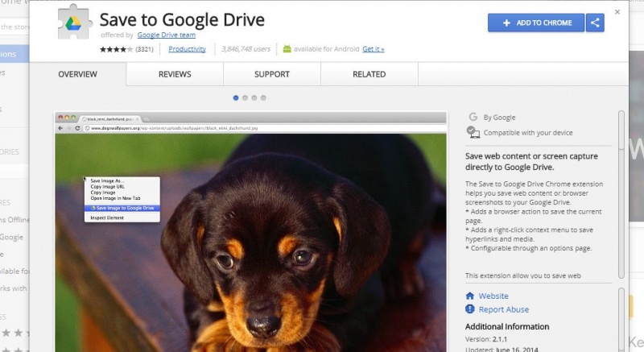644x352 pixels.
Task: Click the '(3321)' ratings count
Action: (x=144, y=49)
